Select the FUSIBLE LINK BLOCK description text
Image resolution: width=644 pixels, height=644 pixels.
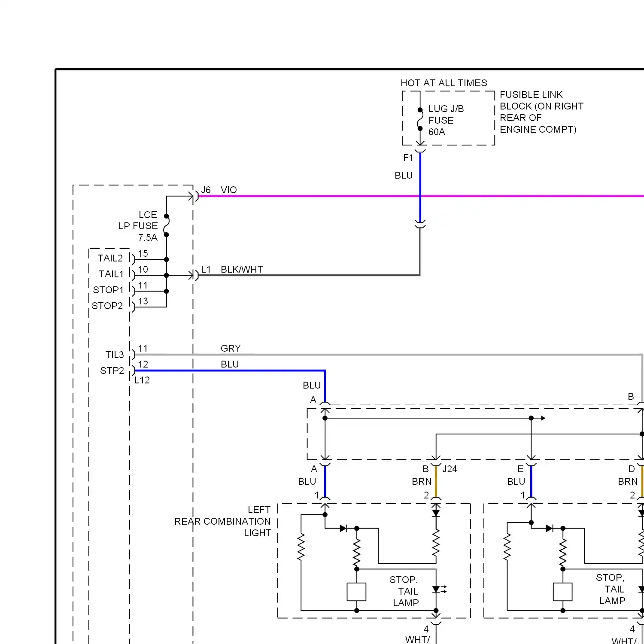tap(541, 112)
